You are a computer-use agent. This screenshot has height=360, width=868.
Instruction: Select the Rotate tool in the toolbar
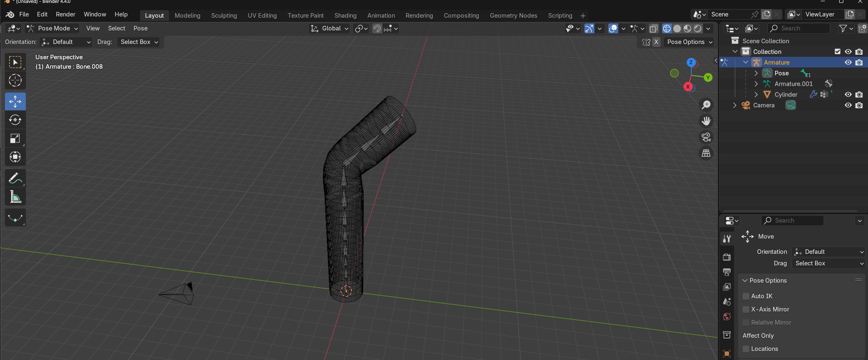pyautogui.click(x=15, y=120)
